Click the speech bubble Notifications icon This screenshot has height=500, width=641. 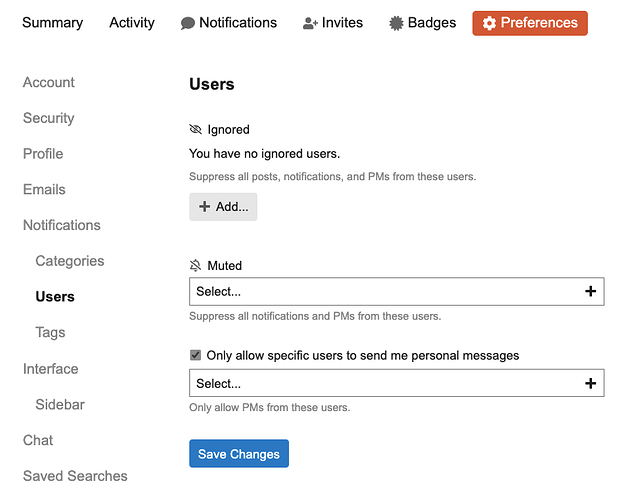[x=187, y=23]
